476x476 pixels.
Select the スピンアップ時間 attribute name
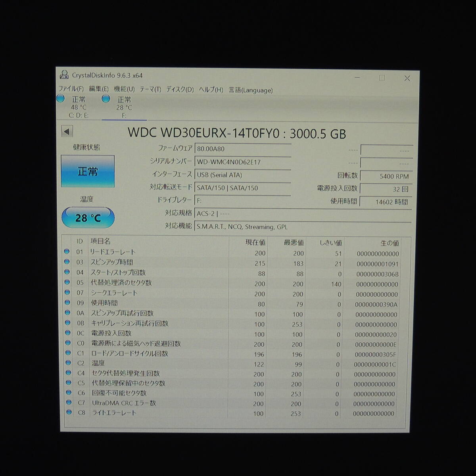coord(112,262)
